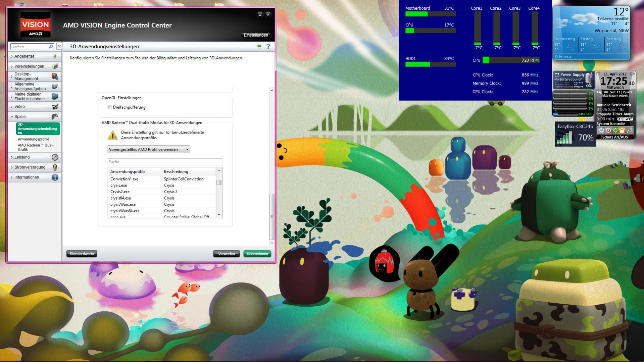Click into the Suche field above the profile list
Image resolution: width=644 pixels, height=362 pixels.
165,162
